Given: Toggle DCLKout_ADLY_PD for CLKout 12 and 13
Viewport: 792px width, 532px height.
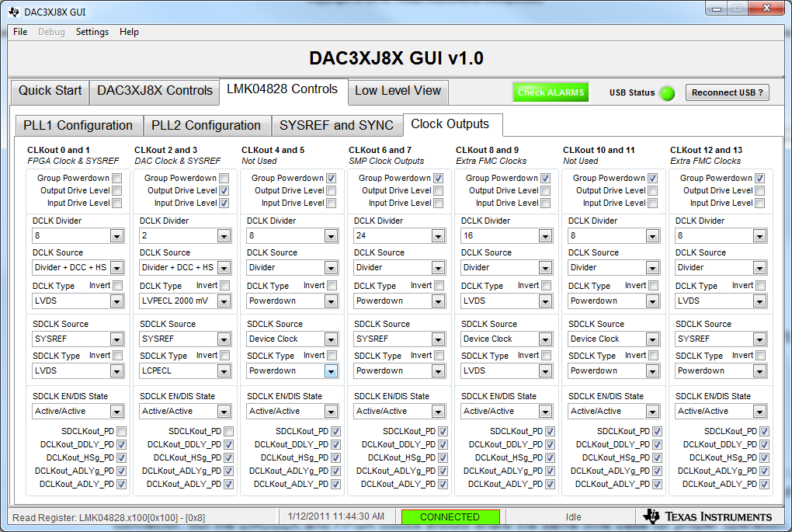Looking at the screenshot, I should coord(765,484).
